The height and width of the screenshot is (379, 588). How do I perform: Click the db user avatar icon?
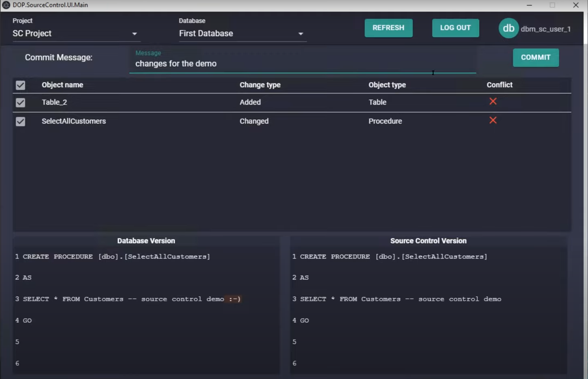tap(509, 28)
